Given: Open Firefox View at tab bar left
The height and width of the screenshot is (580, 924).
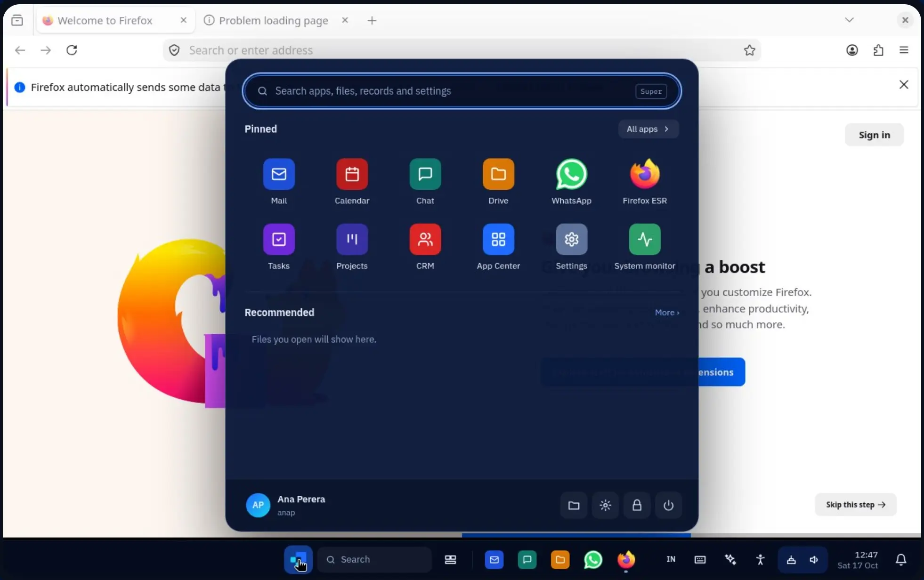Looking at the screenshot, I should point(17,20).
